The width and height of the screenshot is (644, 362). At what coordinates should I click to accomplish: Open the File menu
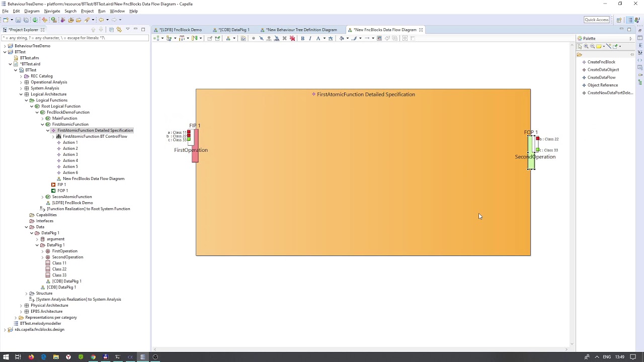[x=5, y=11]
